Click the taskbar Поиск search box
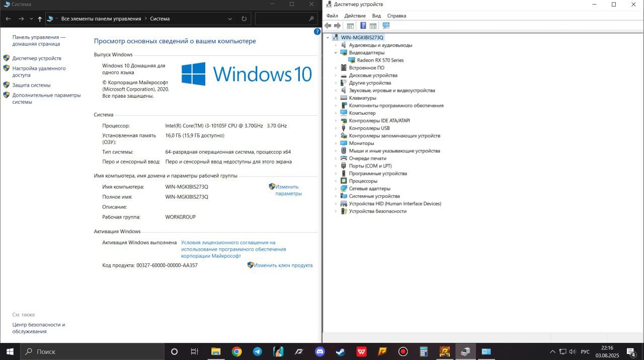Image resolution: width=644 pixels, height=360 pixels. 92,351
